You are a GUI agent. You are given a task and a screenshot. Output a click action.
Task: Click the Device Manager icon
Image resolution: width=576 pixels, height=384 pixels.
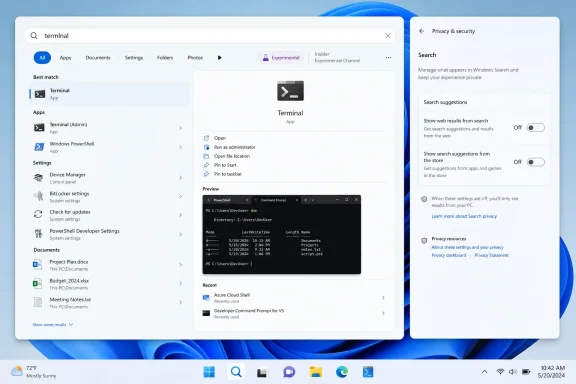tap(38, 178)
